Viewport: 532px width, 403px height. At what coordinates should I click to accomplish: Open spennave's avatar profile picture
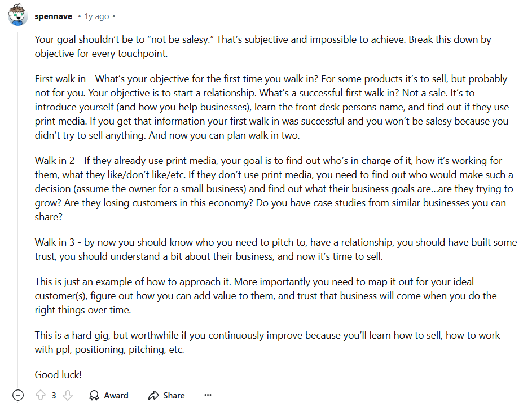tap(18, 15)
